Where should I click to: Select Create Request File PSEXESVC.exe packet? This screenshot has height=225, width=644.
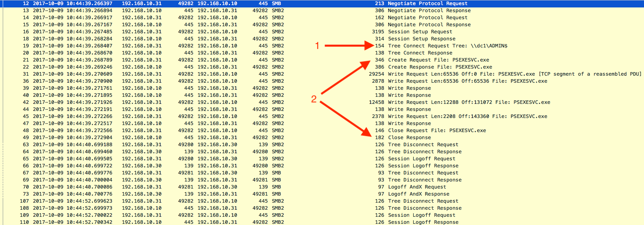pos(438,60)
